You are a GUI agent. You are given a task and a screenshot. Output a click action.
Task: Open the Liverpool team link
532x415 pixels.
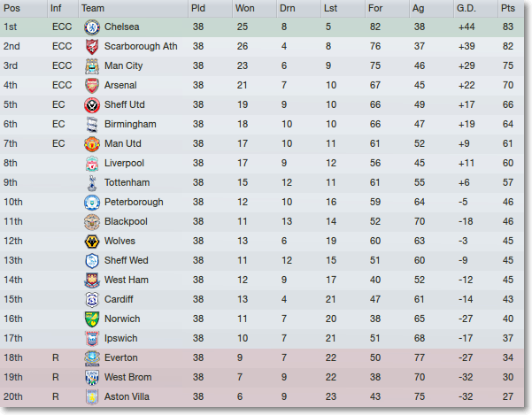point(124,163)
